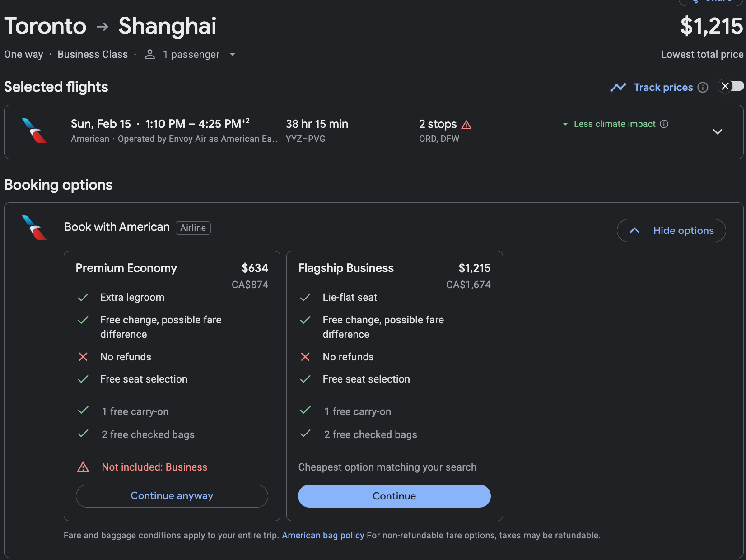Collapse booking options via Hide options
Viewport: 746px width, 560px height.
671,230
